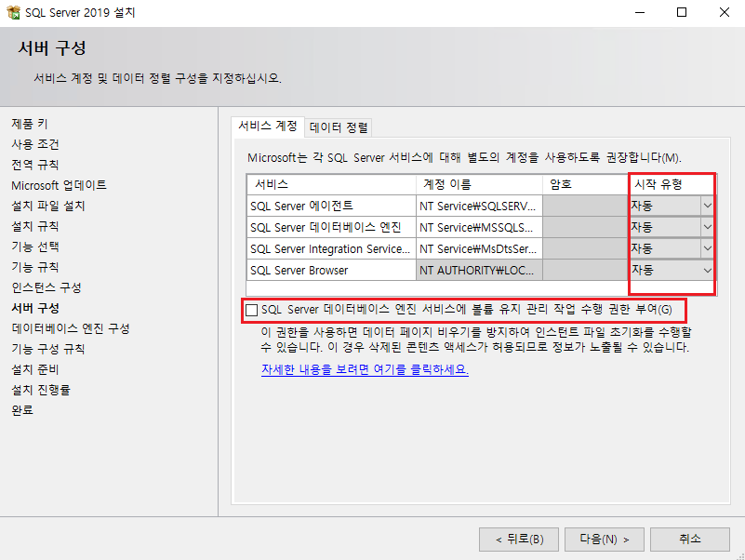Click account name for SQL Server 에이전트
This screenshot has height=560, width=745.
pyautogui.click(x=479, y=206)
